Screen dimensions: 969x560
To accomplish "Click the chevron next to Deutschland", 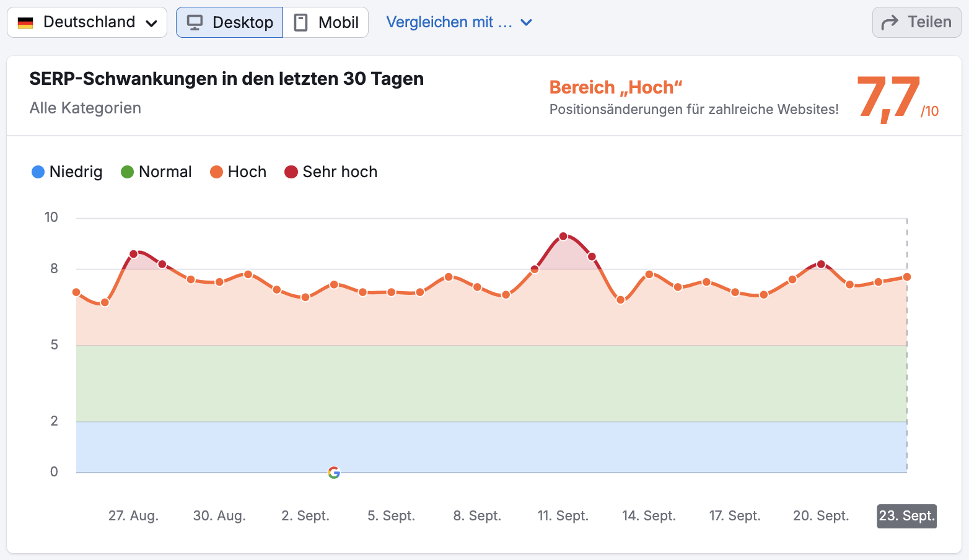I will [x=151, y=23].
